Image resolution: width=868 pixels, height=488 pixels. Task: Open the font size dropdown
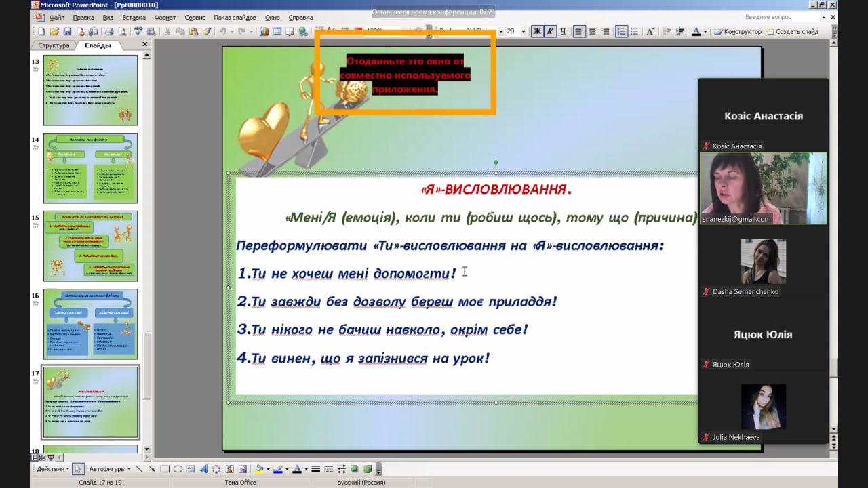[523, 31]
